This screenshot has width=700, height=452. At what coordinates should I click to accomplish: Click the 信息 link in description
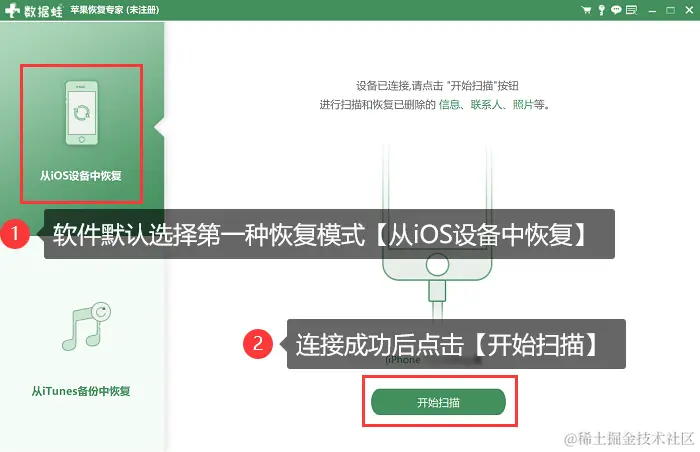tap(449, 105)
